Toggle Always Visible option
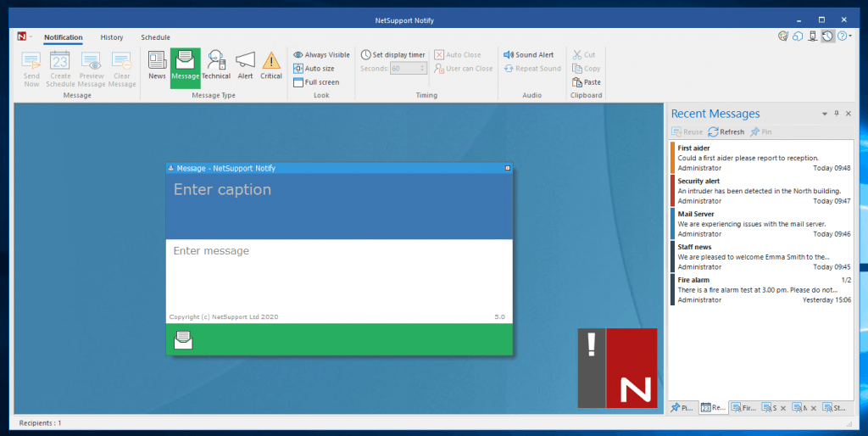868x436 pixels. [321, 55]
